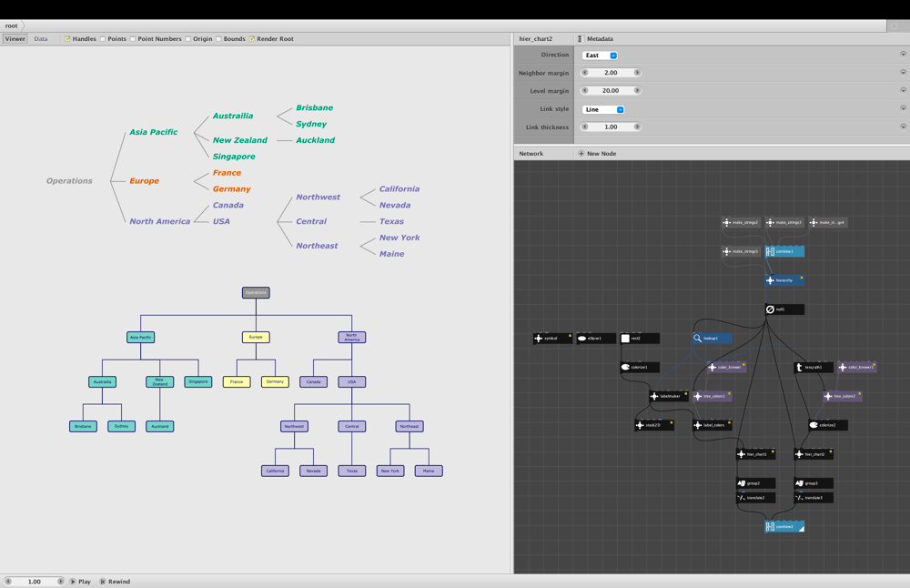The width and height of the screenshot is (910, 588).
Task: Click the combine2 rendered node
Action: coord(784,527)
